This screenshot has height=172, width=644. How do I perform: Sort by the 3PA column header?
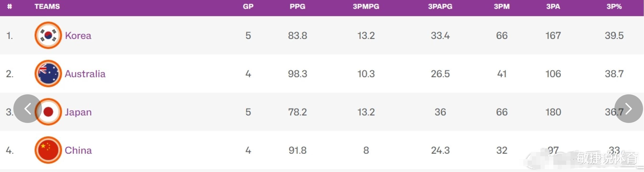[553, 6]
